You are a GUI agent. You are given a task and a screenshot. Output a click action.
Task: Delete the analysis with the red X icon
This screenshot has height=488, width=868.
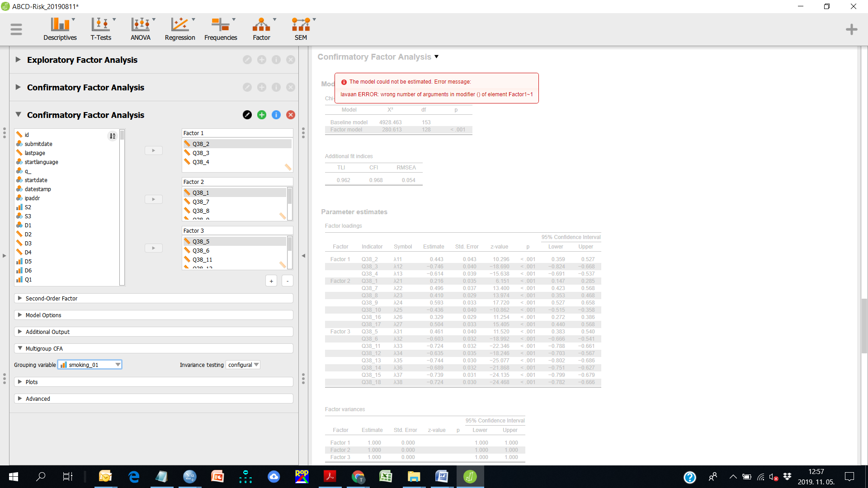point(291,115)
